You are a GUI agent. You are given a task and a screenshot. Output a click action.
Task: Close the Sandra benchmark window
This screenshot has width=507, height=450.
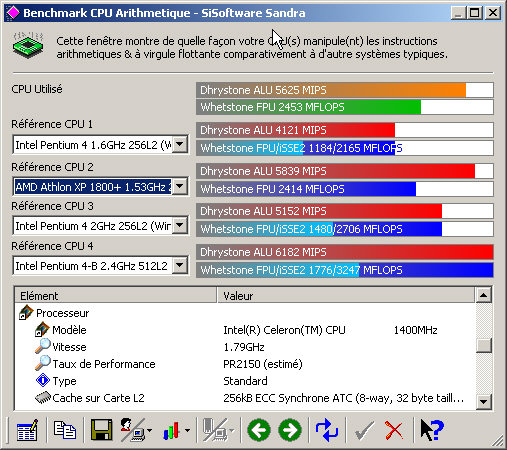click(x=493, y=13)
